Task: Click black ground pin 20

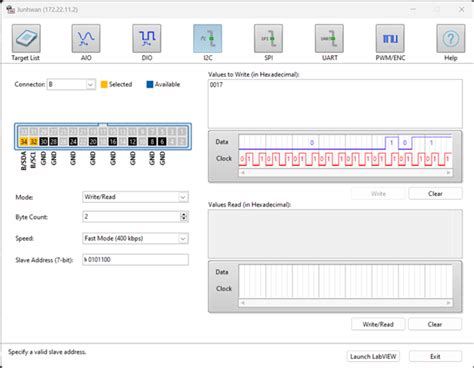Action: pos(93,142)
